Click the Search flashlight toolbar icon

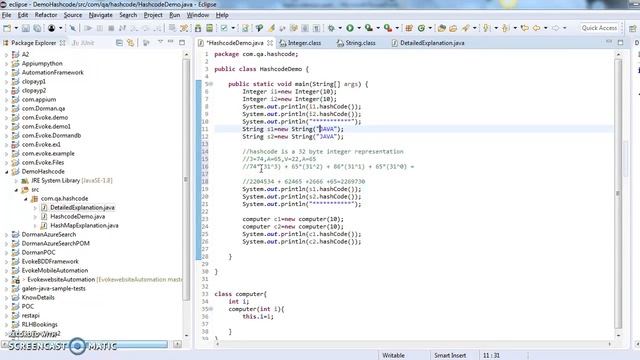point(465,28)
